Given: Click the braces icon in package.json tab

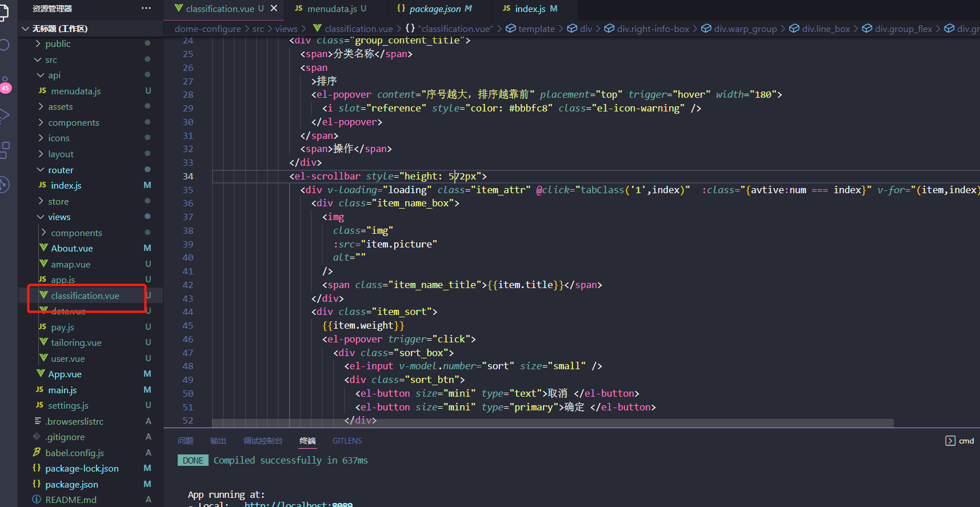Looking at the screenshot, I should 401,8.
